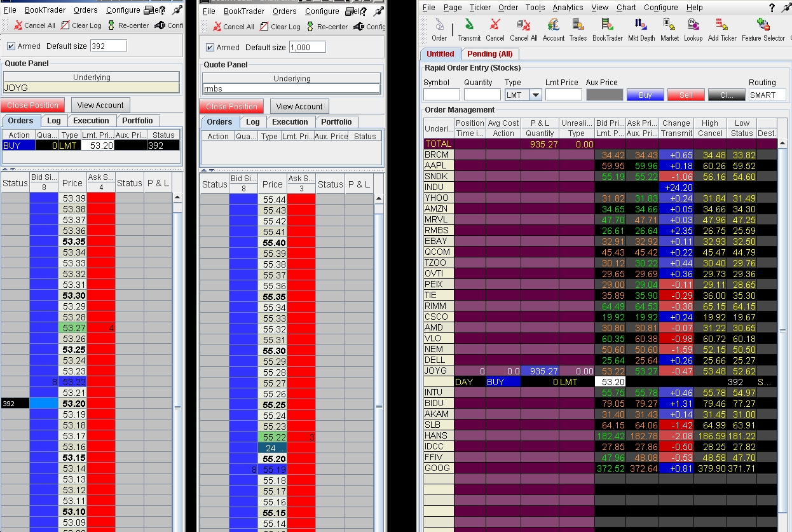
Task: Expand the order Type LMT dropdown
Action: tap(535, 95)
